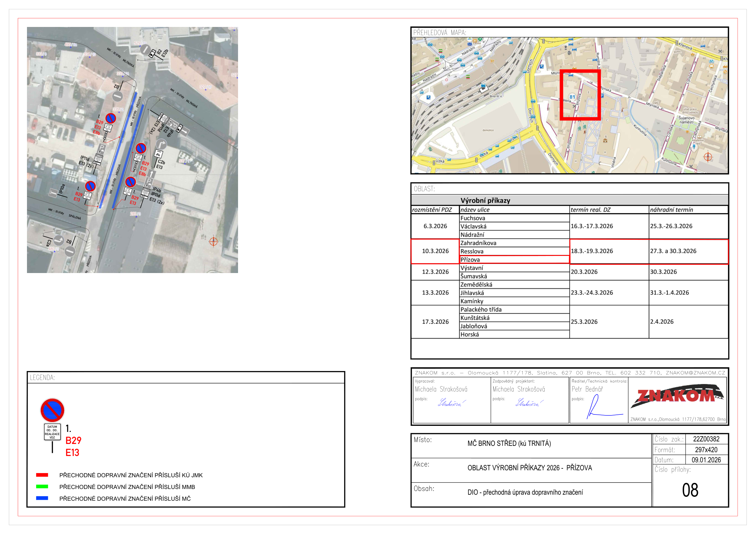Click the blue MČ legend swatch
The width and height of the screenshot is (756, 534).
pyautogui.click(x=42, y=498)
